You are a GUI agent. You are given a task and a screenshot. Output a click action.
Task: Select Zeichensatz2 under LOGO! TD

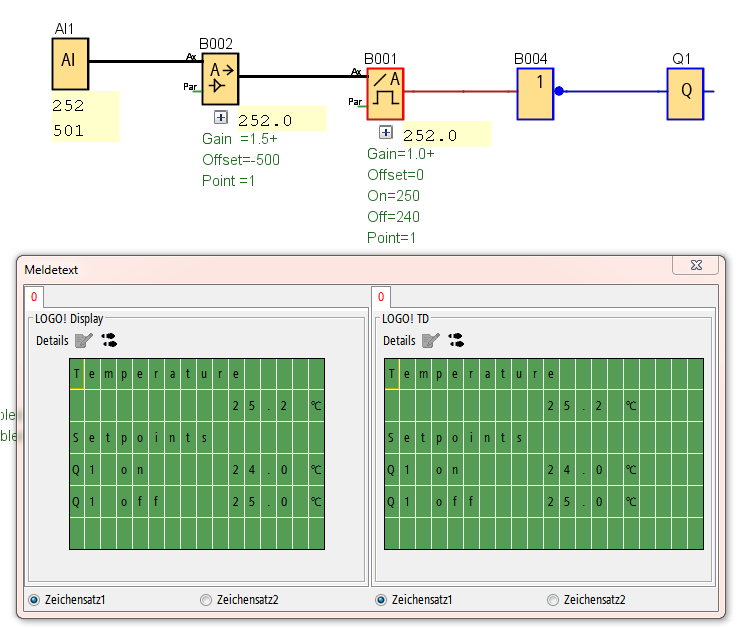tap(553, 600)
